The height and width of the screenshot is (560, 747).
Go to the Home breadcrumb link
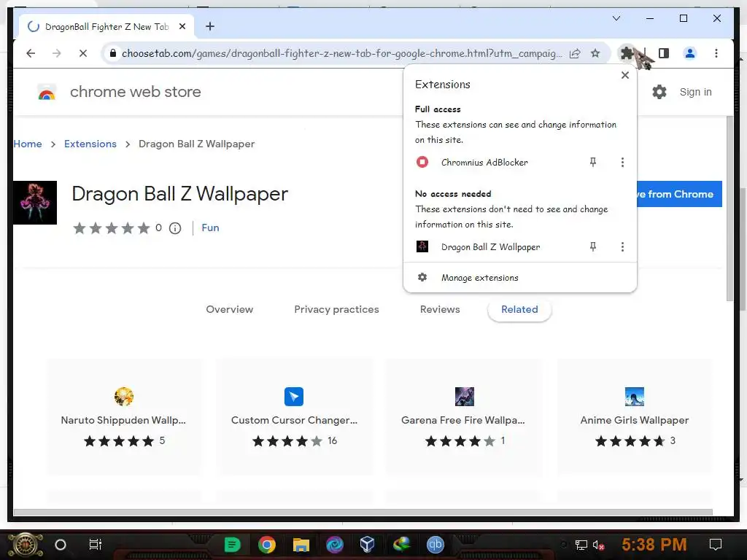pyautogui.click(x=28, y=144)
